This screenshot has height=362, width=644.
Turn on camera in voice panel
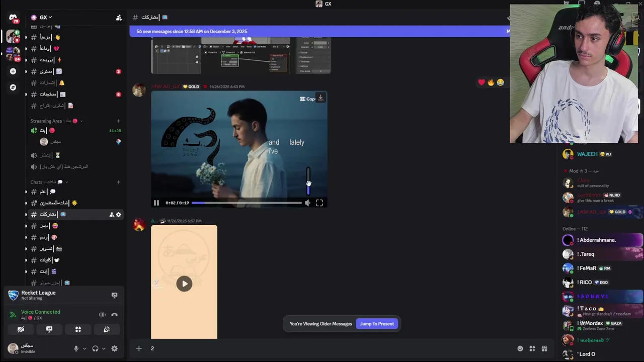tap(21, 329)
